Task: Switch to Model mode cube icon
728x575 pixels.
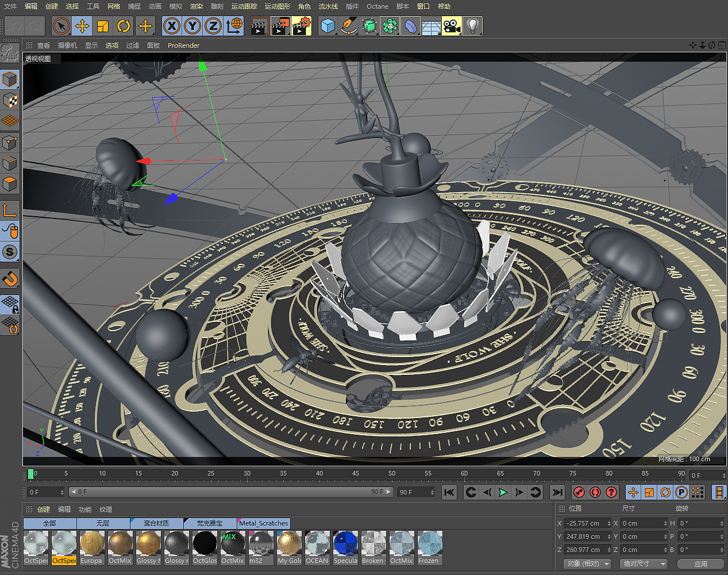Action: pyautogui.click(x=10, y=79)
